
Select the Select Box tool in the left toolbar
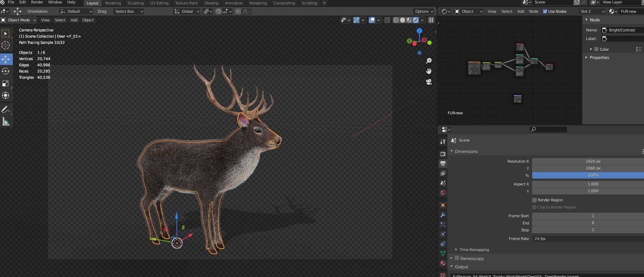point(6,33)
